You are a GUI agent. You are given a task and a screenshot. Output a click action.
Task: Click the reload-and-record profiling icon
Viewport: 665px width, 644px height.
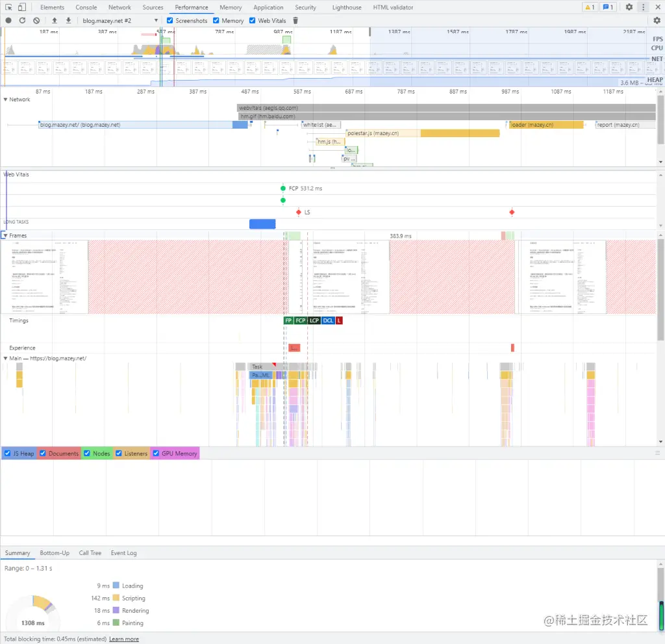[22, 20]
